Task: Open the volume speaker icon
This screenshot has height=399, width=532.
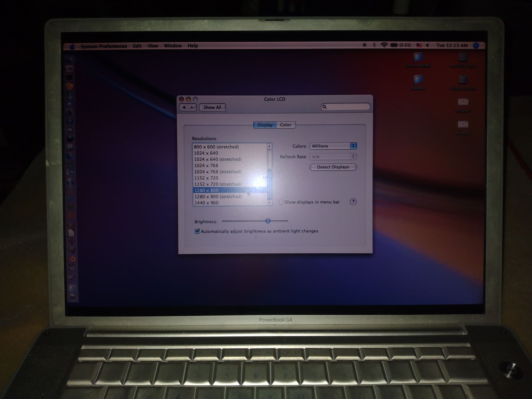Action: (x=427, y=45)
